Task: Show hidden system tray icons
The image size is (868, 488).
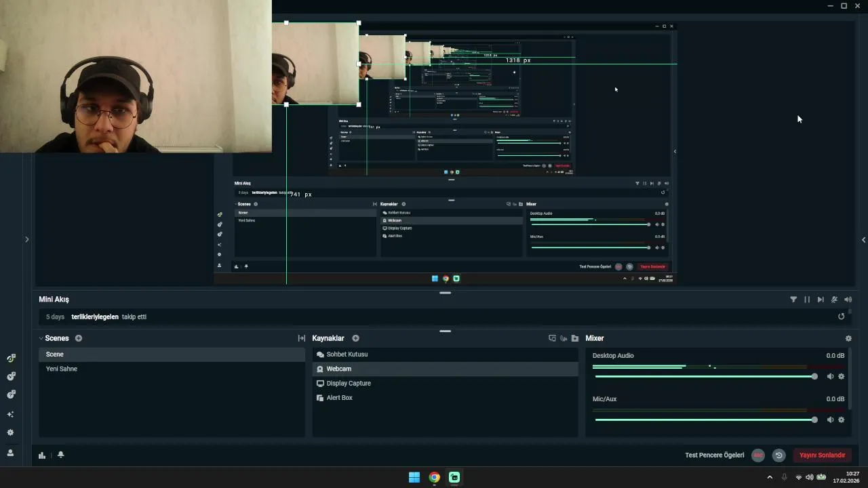Action: click(770, 477)
